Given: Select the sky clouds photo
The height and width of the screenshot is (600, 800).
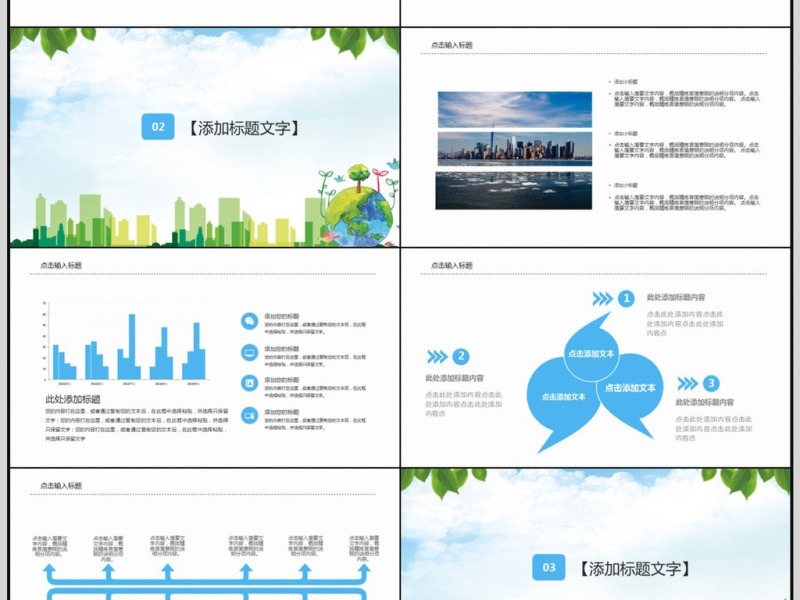Looking at the screenshot, I should [x=513, y=109].
